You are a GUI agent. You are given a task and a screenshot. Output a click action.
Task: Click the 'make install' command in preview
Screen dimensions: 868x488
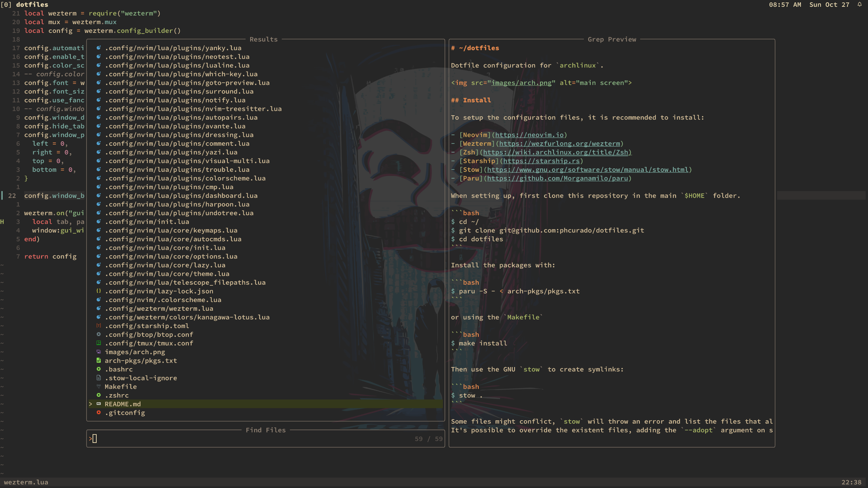coord(483,343)
